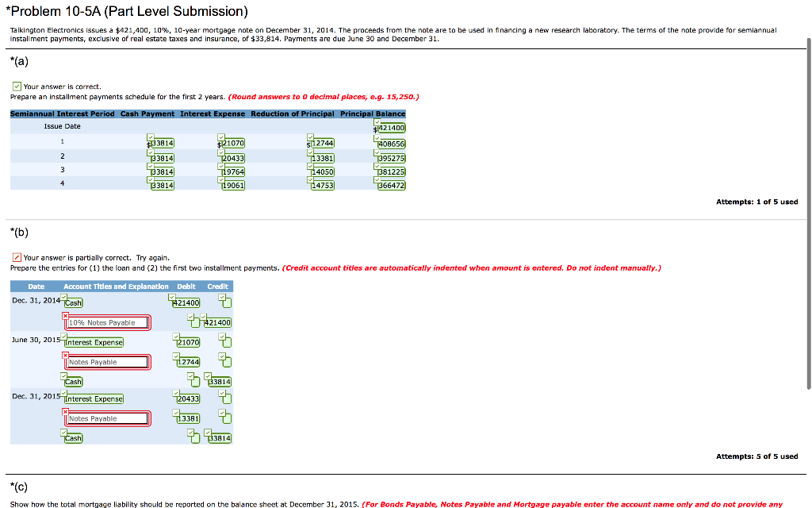
Task: Select the Interest Expense field showing 19764
Action: pos(233,171)
